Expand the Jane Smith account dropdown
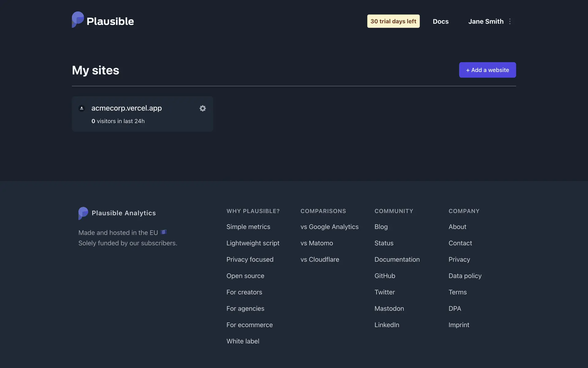588x368 pixels. (x=486, y=21)
